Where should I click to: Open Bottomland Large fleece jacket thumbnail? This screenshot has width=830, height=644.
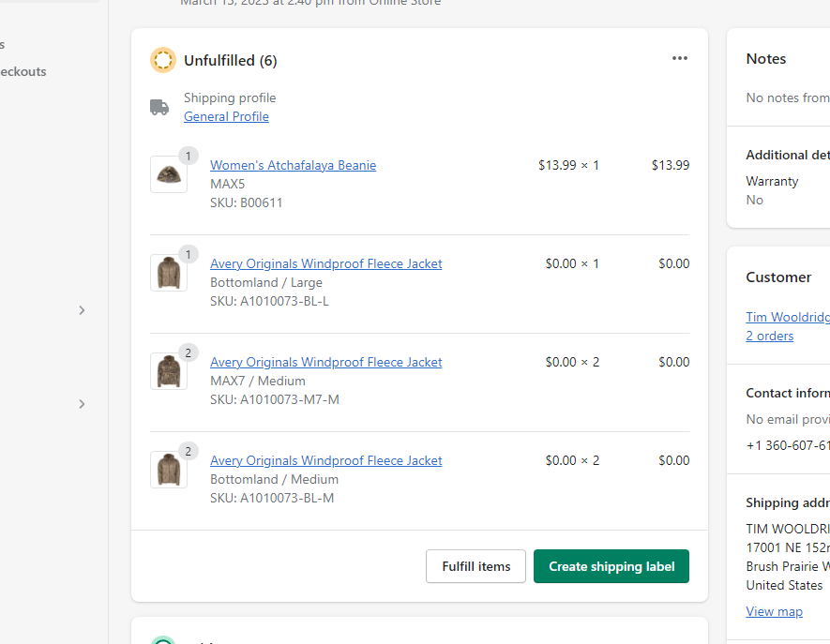click(168, 273)
